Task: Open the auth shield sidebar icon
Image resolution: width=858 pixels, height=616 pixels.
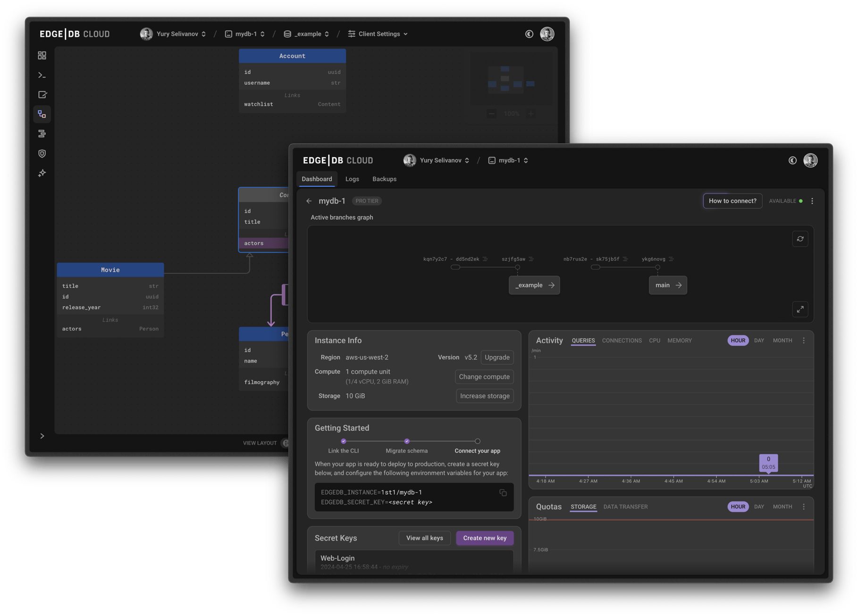Action: pyautogui.click(x=42, y=154)
